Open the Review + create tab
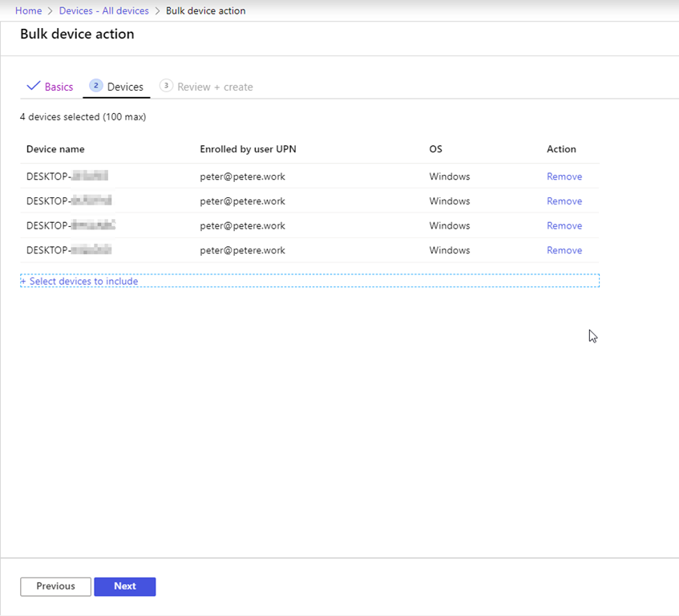The width and height of the screenshot is (679, 616). click(x=215, y=87)
